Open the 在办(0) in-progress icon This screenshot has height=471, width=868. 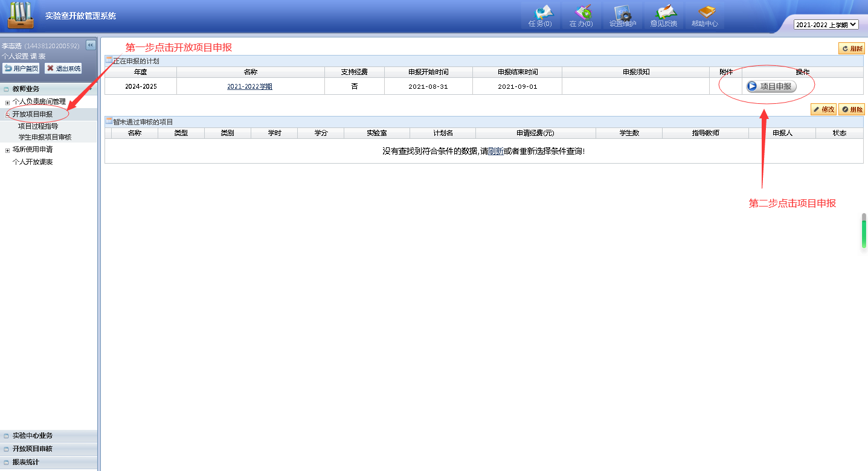581,16
